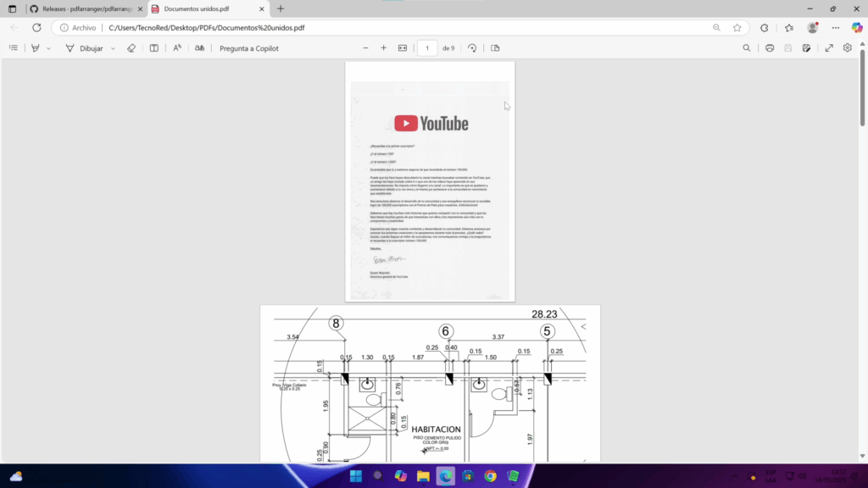Open the weather widget
Viewport: 868px width, 488px height.
(16, 476)
